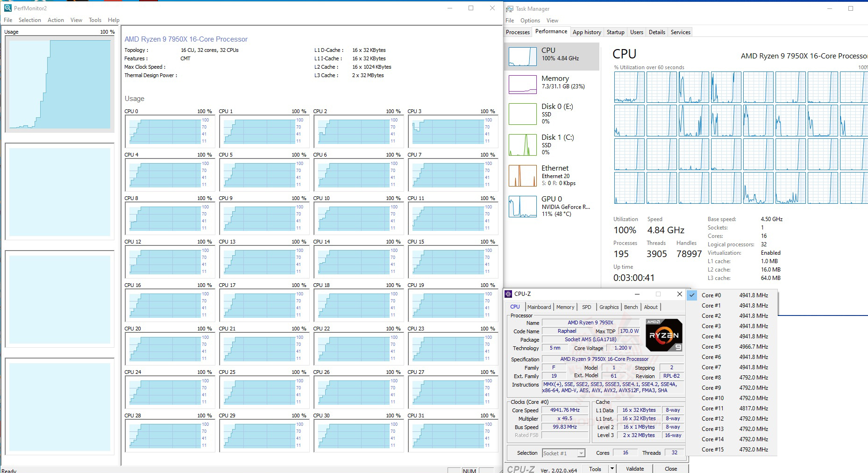Image resolution: width=868 pixels, height=473 pixels.
Task: Click the 'AMD Ryzen 9 7950X 16-Core Processor' heading in PerfMonitor2
Action: pyautogui.click(x=186, y=39)
